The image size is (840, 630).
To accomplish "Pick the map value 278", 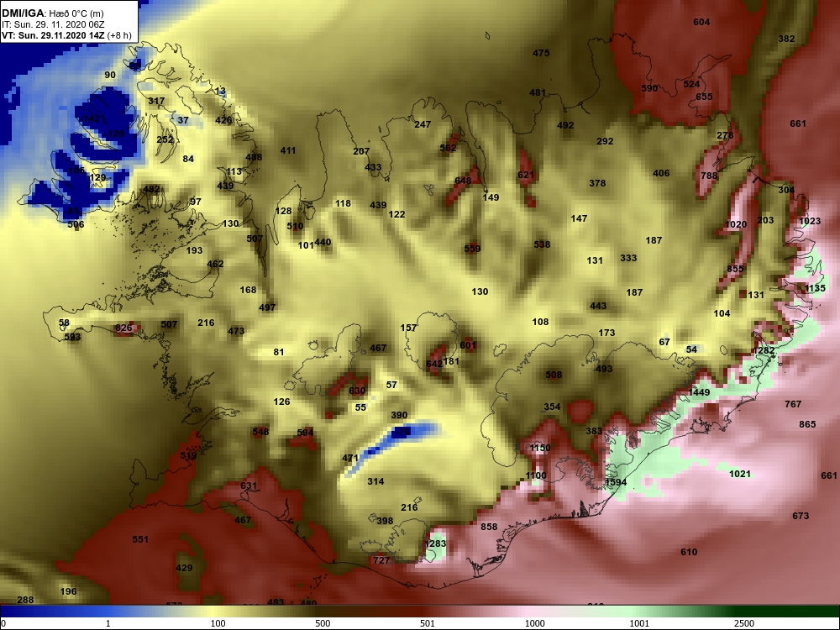I will click(725, 135).
